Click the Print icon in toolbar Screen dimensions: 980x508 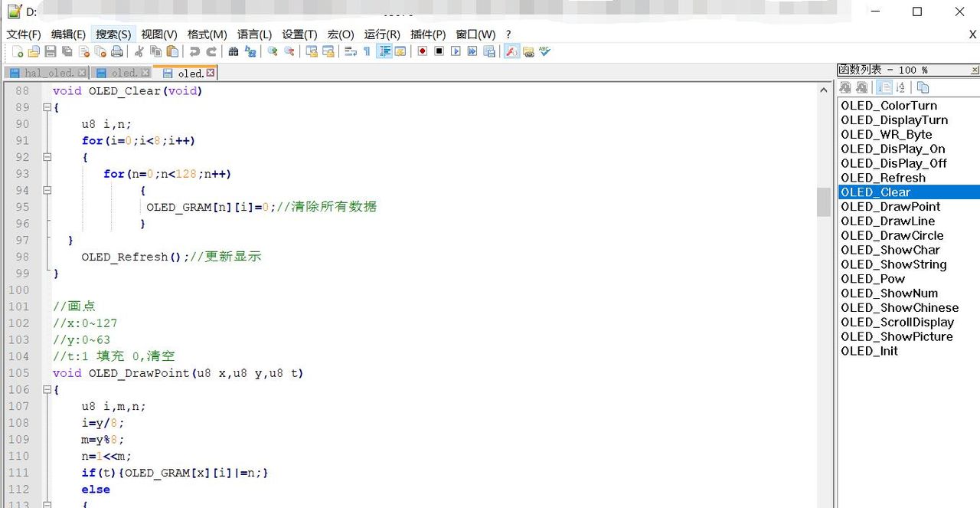(x=116, y=51)
